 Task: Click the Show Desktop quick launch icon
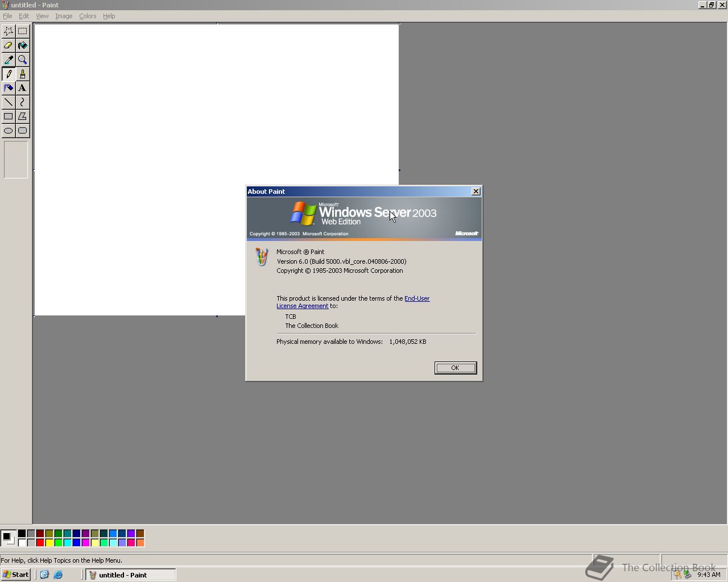click(x=44, y=575)
